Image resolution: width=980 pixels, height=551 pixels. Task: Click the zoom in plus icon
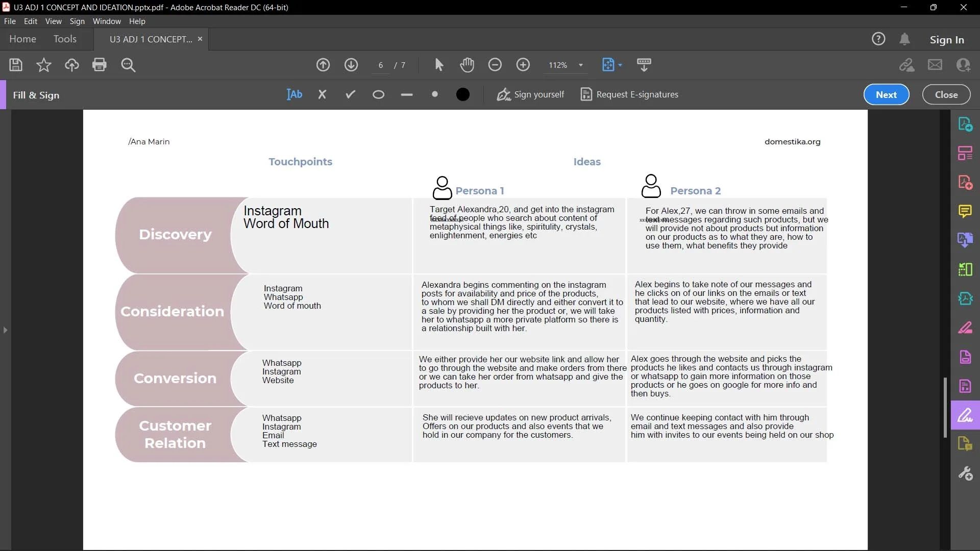click(523, 65)
